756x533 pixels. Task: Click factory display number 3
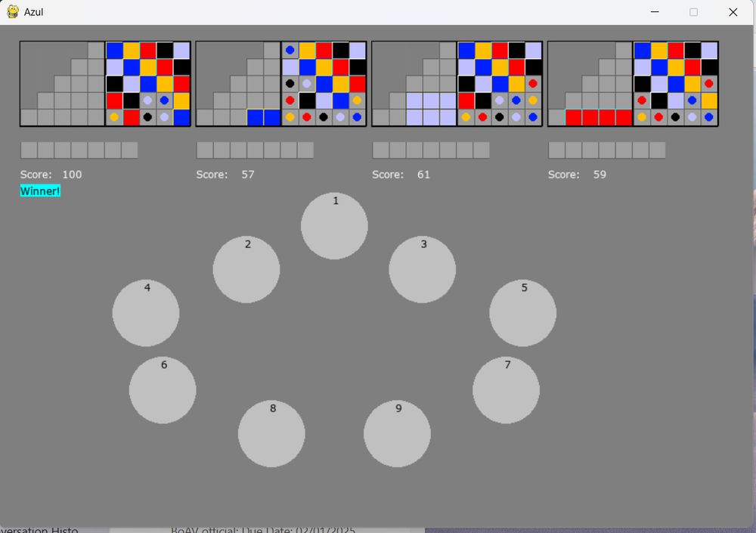(422, 268)
